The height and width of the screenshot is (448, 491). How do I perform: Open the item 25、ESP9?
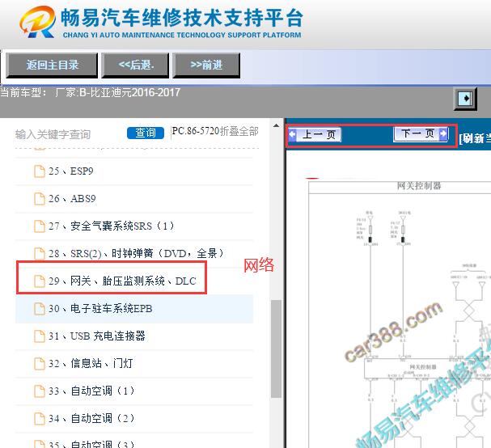click(x=70, y=171)
